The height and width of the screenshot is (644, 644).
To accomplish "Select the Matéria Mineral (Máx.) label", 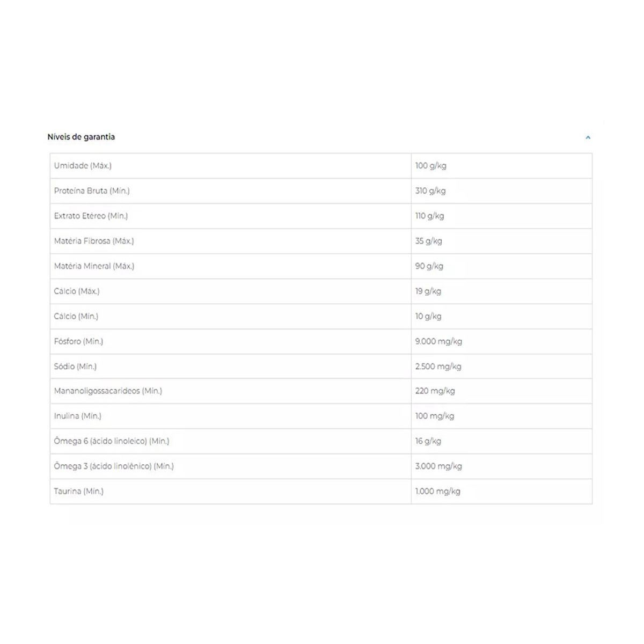I will [x=94, y=266].
